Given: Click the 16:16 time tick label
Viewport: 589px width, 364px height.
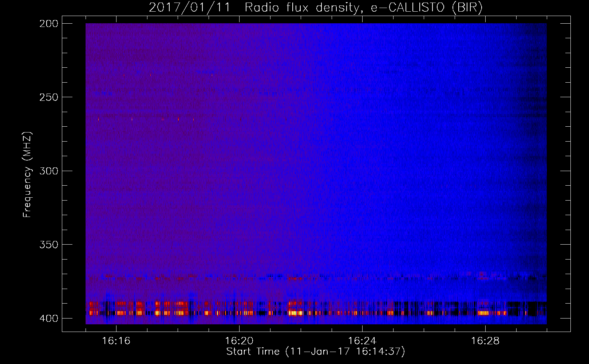Looking at the screenshot, I should pos(116,341).
